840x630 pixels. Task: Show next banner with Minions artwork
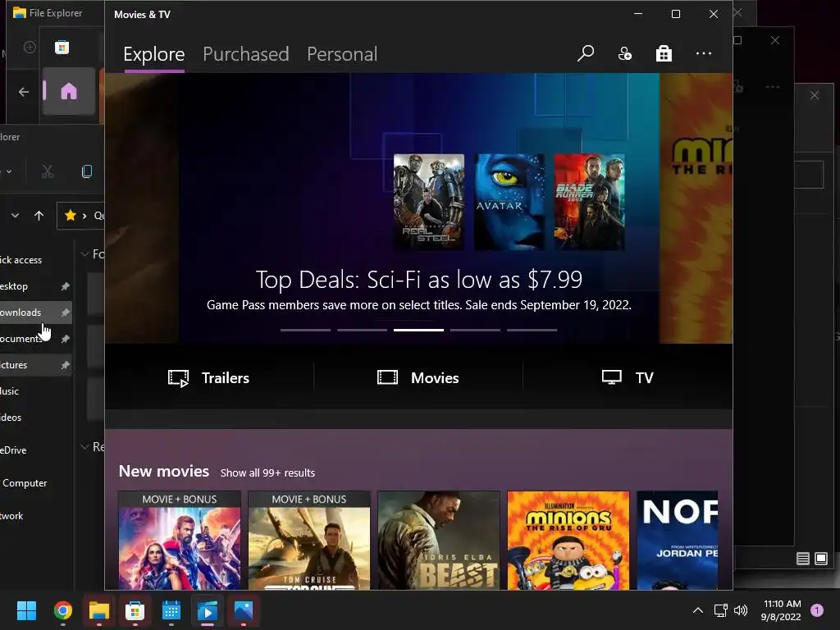pyautogui.click(x=696, y=208)
